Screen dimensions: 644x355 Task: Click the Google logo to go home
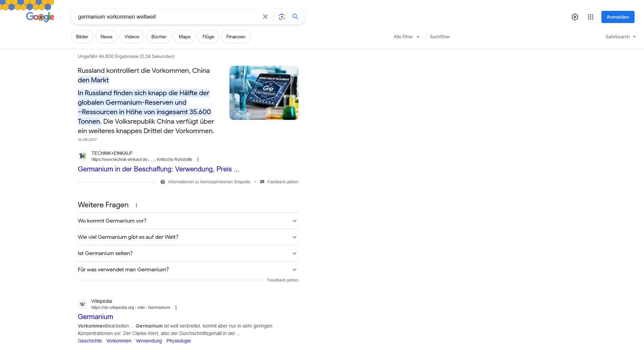[40, 17]
